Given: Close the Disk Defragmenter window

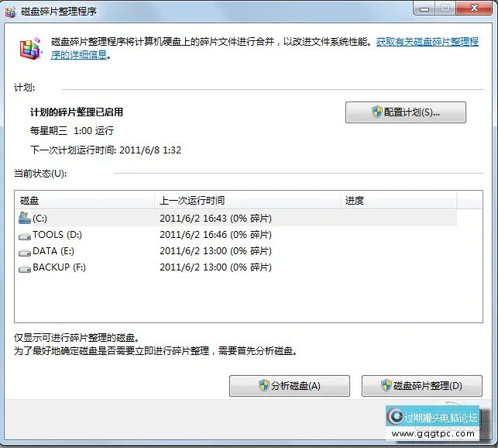Looking at the screenshot, I should click(x=474, y=8).
